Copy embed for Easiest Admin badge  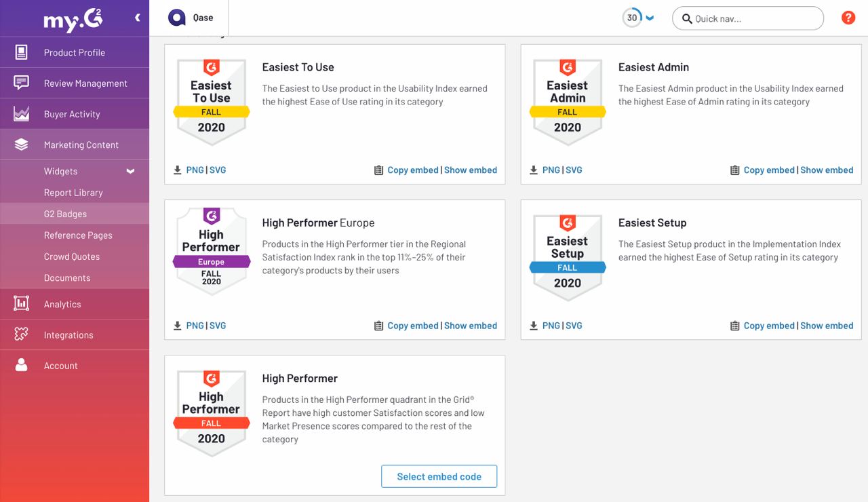click(x=769, y=170)
